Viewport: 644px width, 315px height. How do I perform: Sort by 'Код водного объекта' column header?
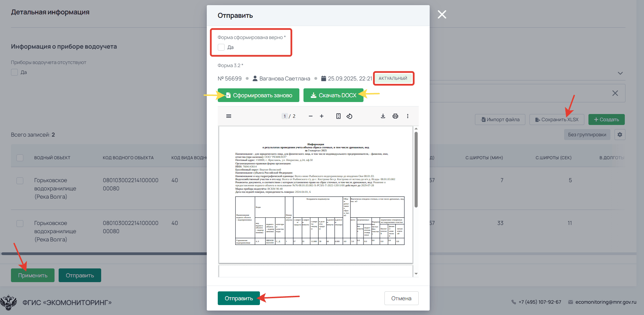(128, 158)
